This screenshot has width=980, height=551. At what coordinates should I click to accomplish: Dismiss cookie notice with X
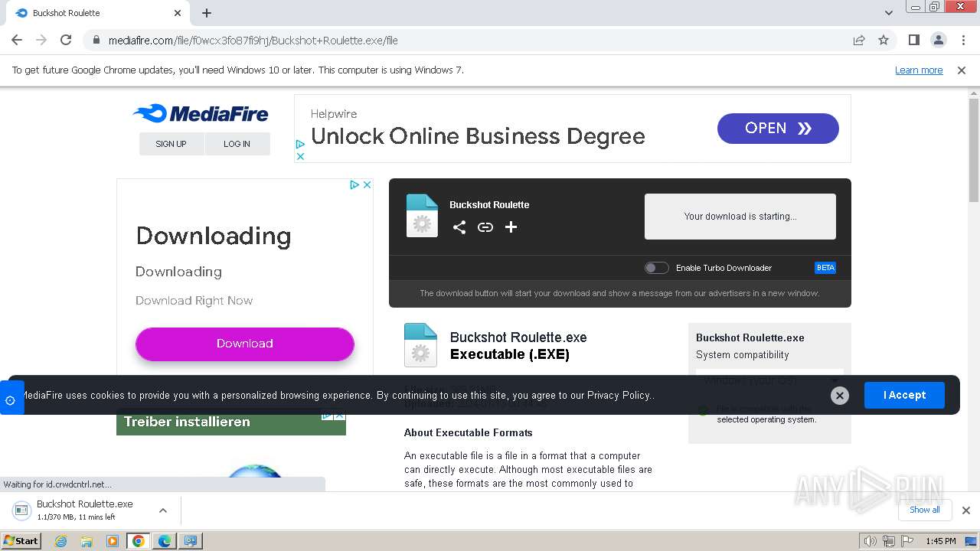pyautogui.click(x=840, y=395)
